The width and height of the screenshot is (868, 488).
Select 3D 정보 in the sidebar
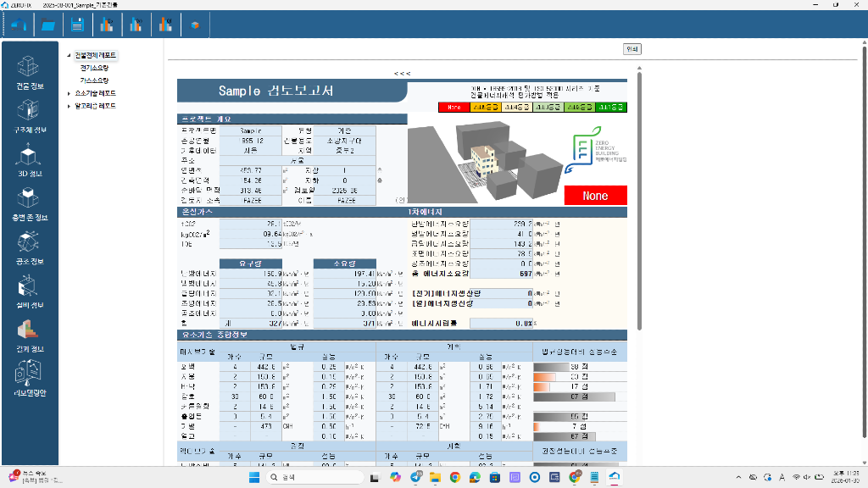pos(30,160)
